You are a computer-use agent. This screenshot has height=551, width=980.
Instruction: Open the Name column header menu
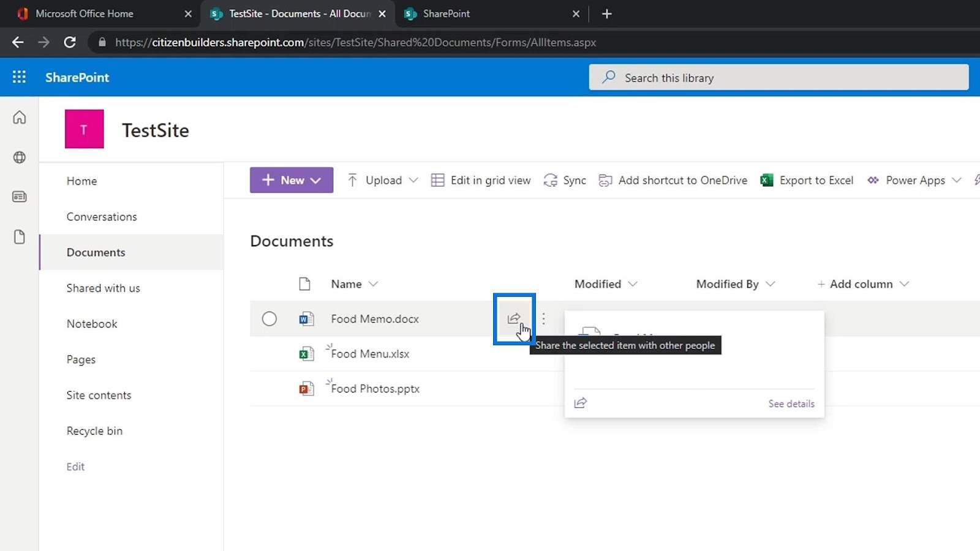pos(355,284)
